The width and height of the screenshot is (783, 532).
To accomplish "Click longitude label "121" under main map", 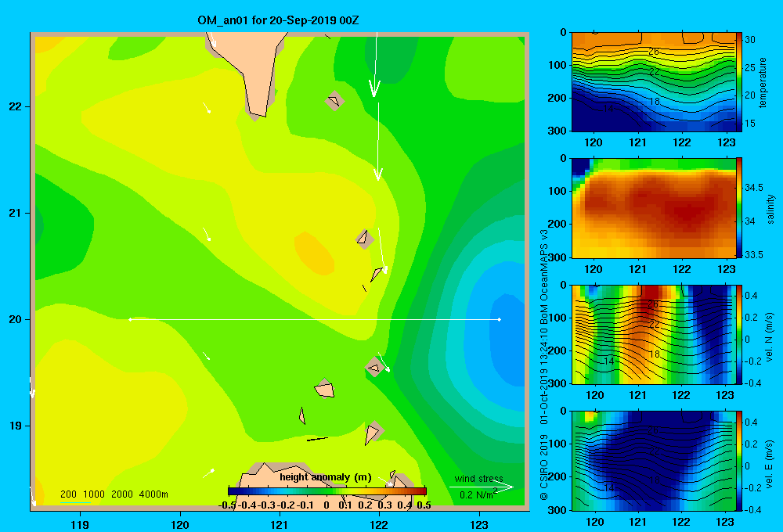I will point(280,524).
